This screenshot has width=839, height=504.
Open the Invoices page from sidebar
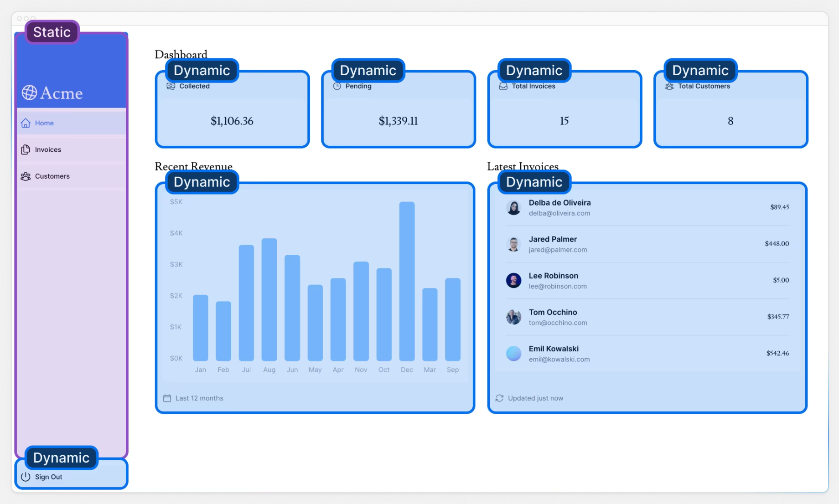tap(48, 149)
